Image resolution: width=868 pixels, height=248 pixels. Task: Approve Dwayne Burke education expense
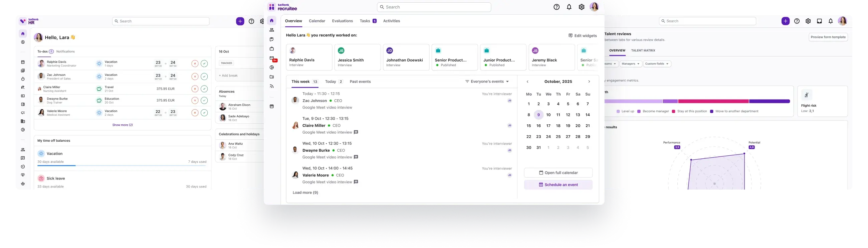tap(204, 101)
